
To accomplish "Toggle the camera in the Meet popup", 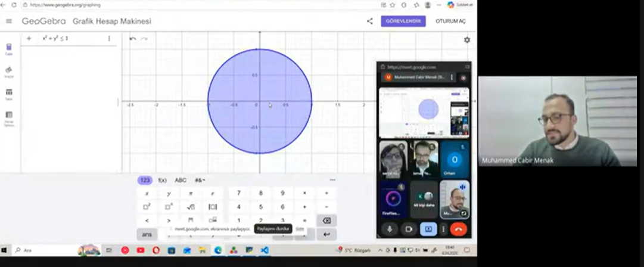I will pyautogui.click(x=409, y=229).
